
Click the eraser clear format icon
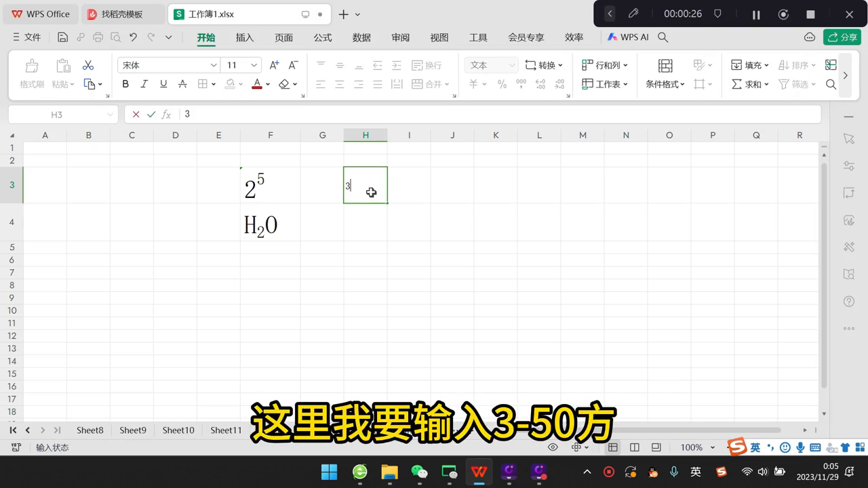[284, 84]
